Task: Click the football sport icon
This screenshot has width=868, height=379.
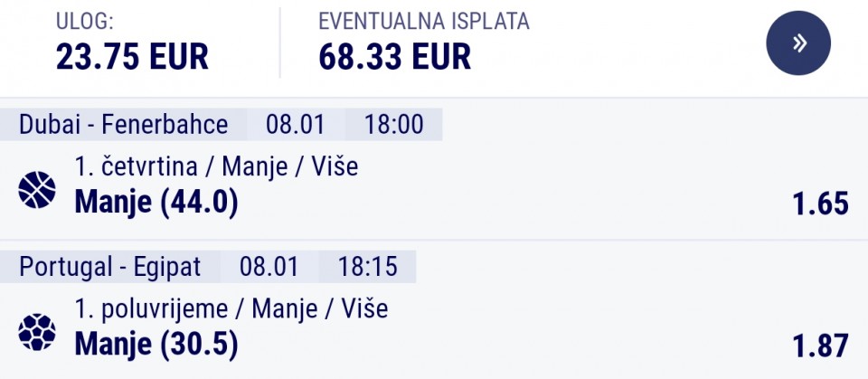Action: 37,332
